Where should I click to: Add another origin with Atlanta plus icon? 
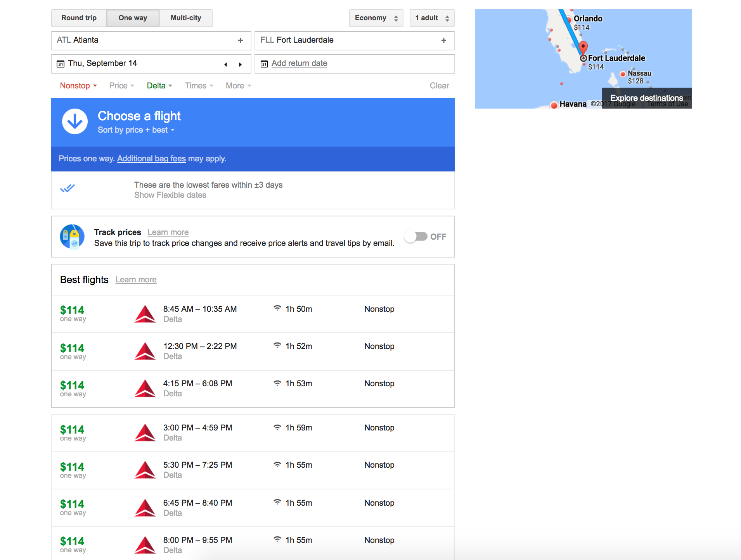(241, 40)
